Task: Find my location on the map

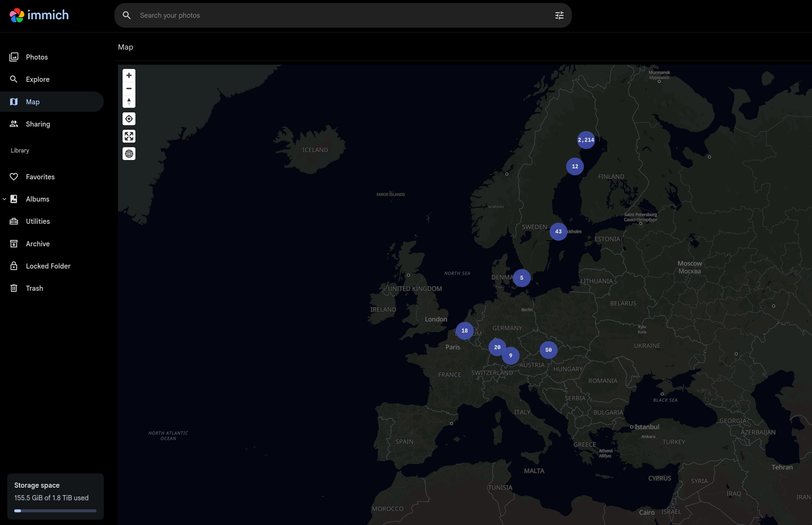Action: coord(129,119)
